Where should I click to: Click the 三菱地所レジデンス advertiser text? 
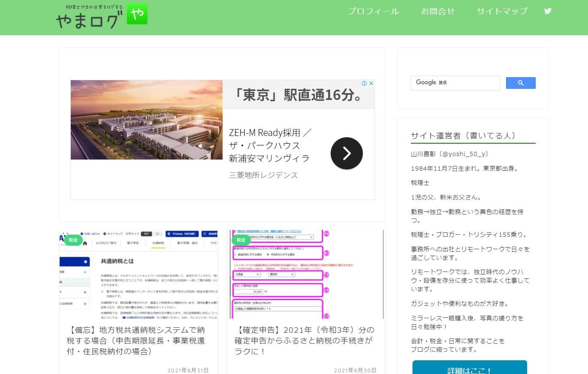click(x=263, y=175)
